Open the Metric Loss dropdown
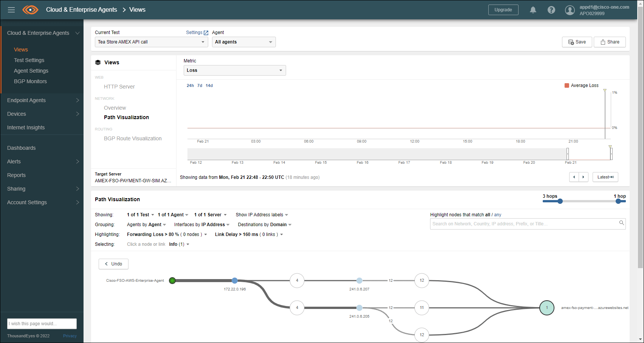Screen dimensions: 644x343 pos(234,70)
